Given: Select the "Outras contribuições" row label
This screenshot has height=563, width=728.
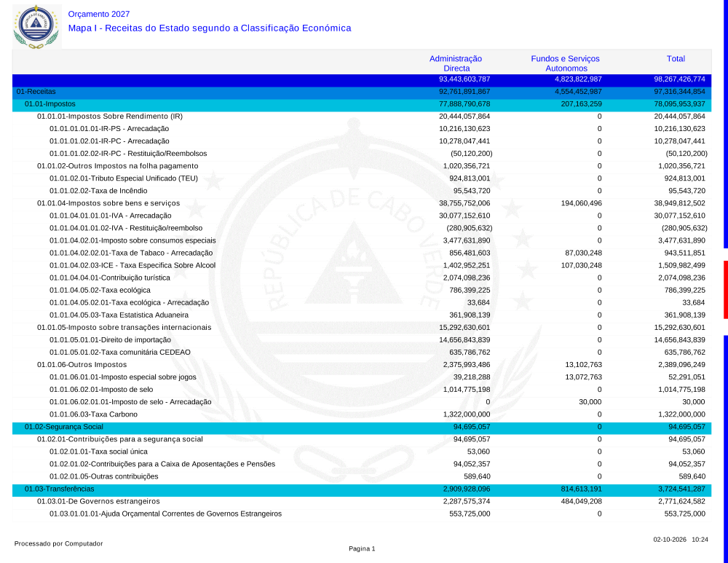Looking at the screenshot, I should [104, 476].
